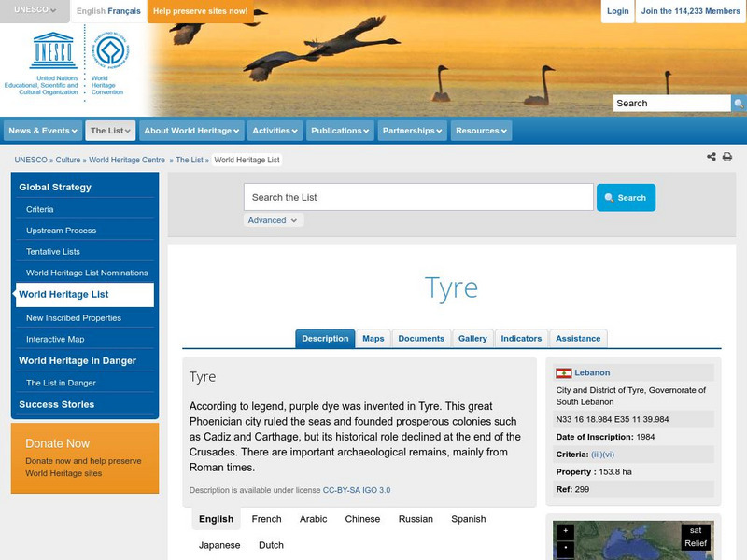Select the Japanese description language
The width and height of the screenshot is (747, 560).
[219, 545]
